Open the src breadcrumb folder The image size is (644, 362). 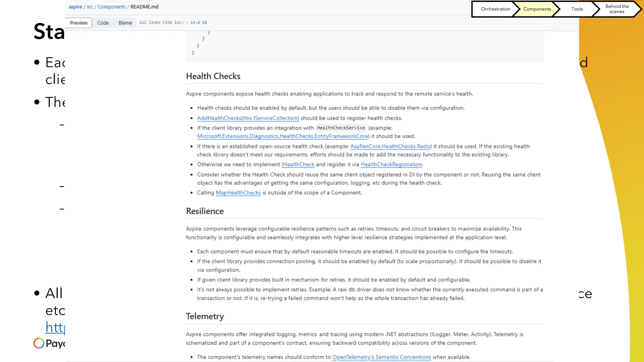point(90,7)
